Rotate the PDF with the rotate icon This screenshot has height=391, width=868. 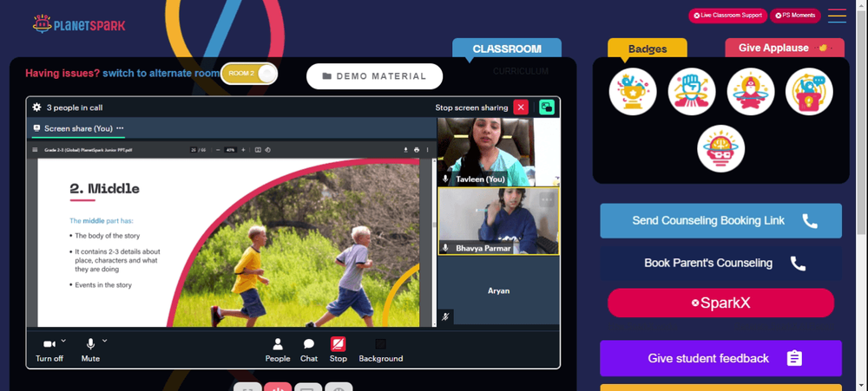(x=267, y=149)
